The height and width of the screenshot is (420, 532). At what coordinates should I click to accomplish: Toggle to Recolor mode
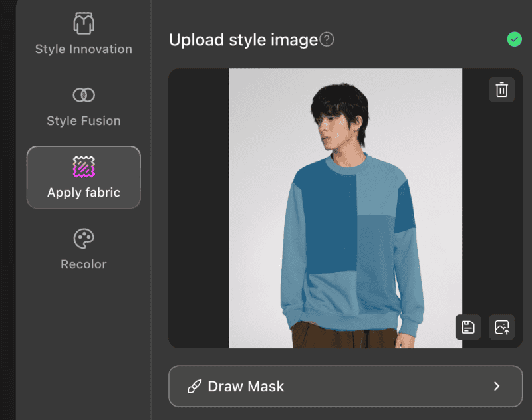click(x=83, y=249)
